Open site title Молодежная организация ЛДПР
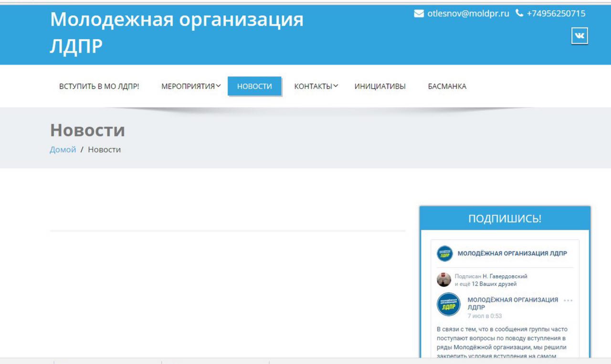Screen dimensions: 611x364 [177, 33]
